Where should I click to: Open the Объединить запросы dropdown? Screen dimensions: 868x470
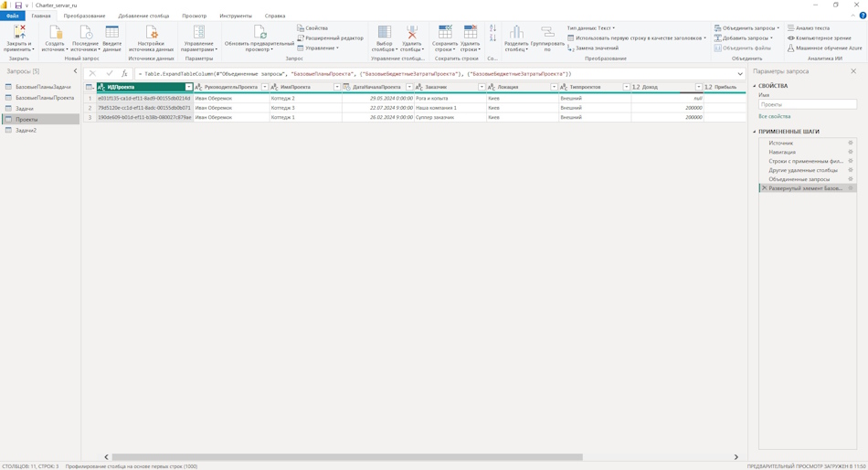(x=746, y=27)
